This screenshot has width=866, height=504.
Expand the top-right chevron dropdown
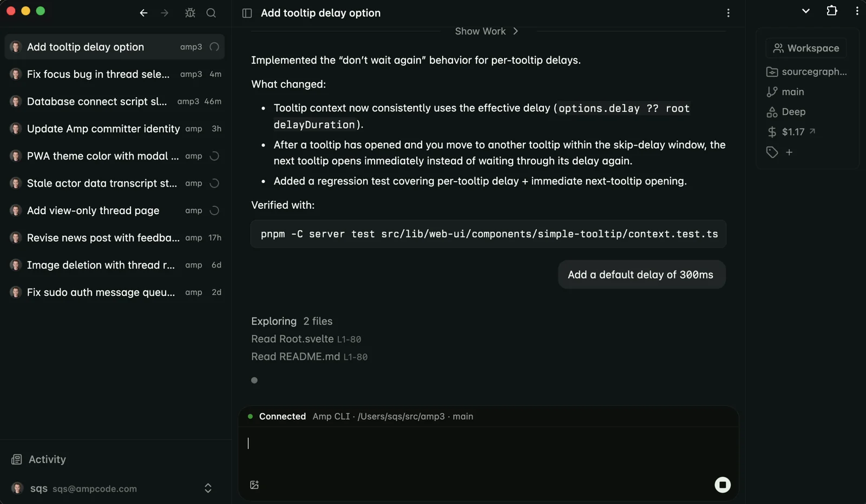805,10
